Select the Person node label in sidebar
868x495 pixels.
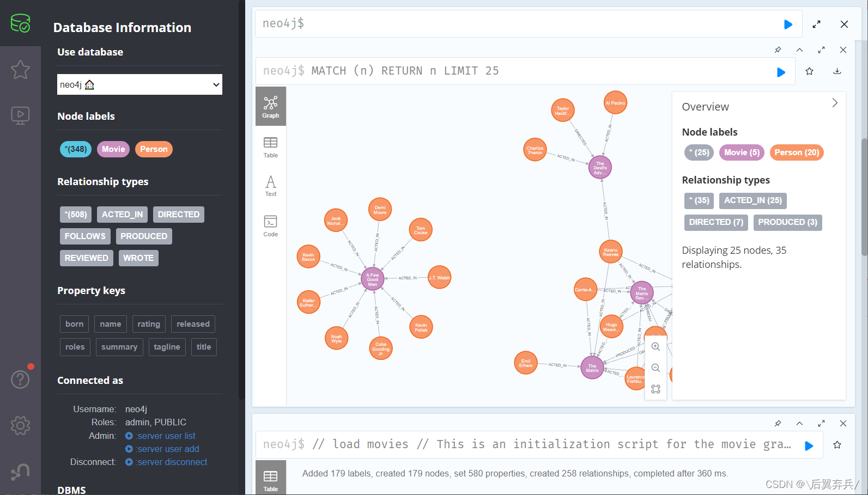[154, 149]
